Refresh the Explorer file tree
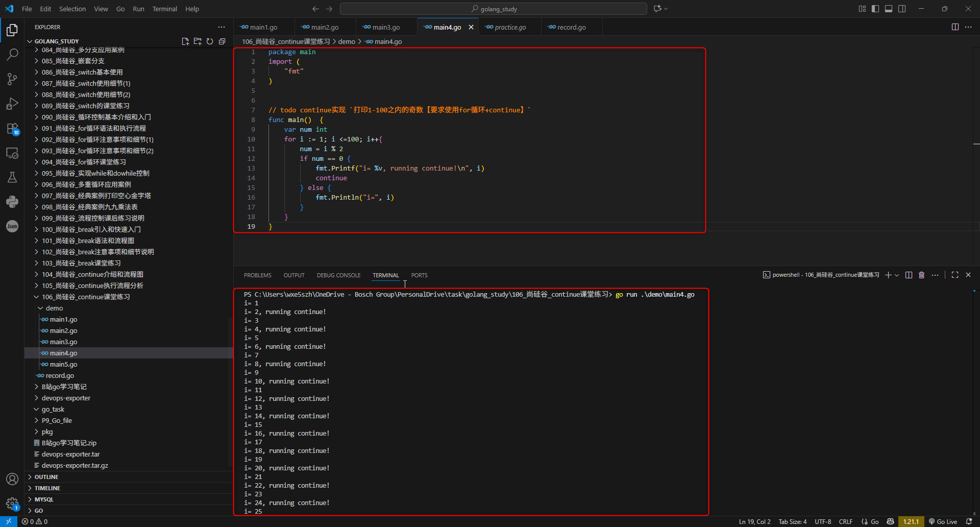Viewport: 980px width, 527px height. 210,41
